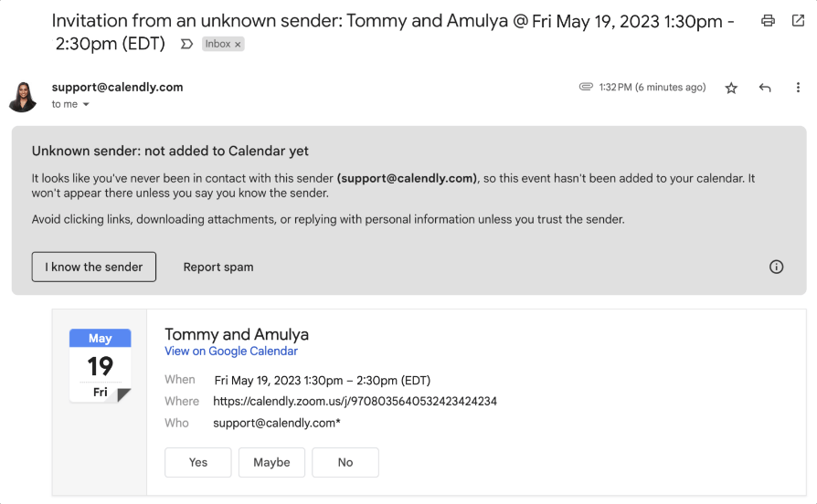Respond Yes to the invitation
This screenshot has height=504, width=817.
tap(198, 462)
